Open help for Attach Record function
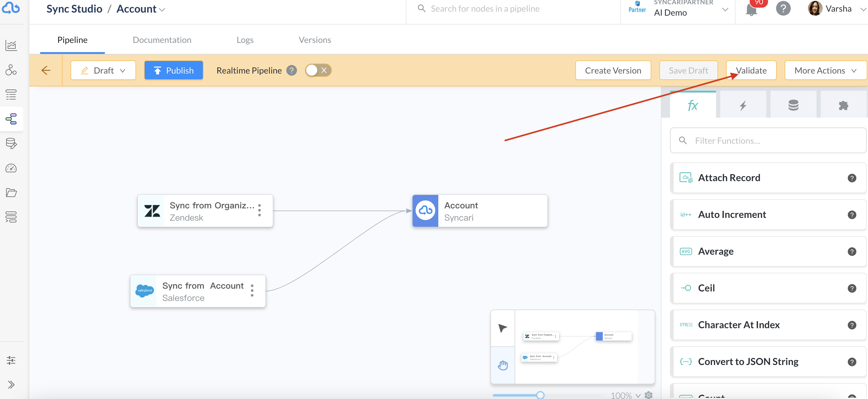Screen dimensions: 868x399 852,178
